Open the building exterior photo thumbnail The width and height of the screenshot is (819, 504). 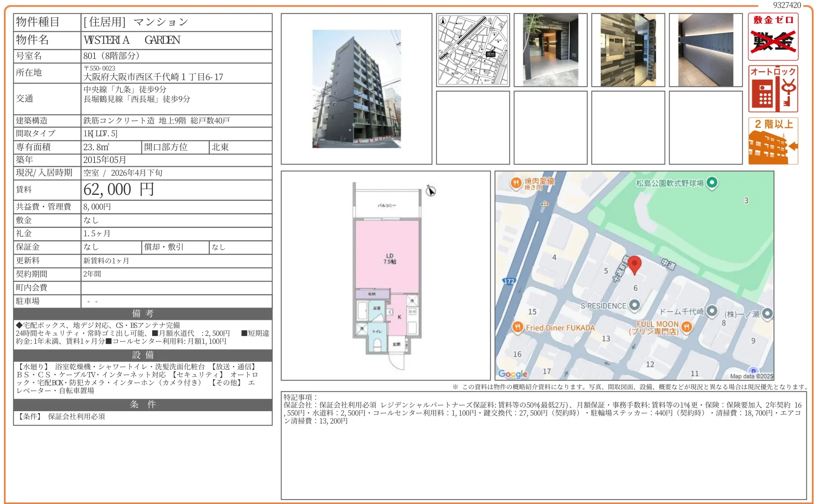(x=356, y=88)
